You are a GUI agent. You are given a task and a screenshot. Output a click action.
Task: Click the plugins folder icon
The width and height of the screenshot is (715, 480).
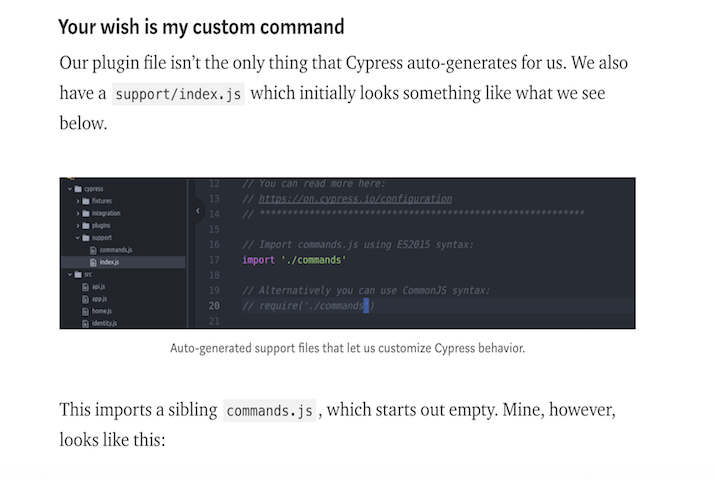point(86,225)
